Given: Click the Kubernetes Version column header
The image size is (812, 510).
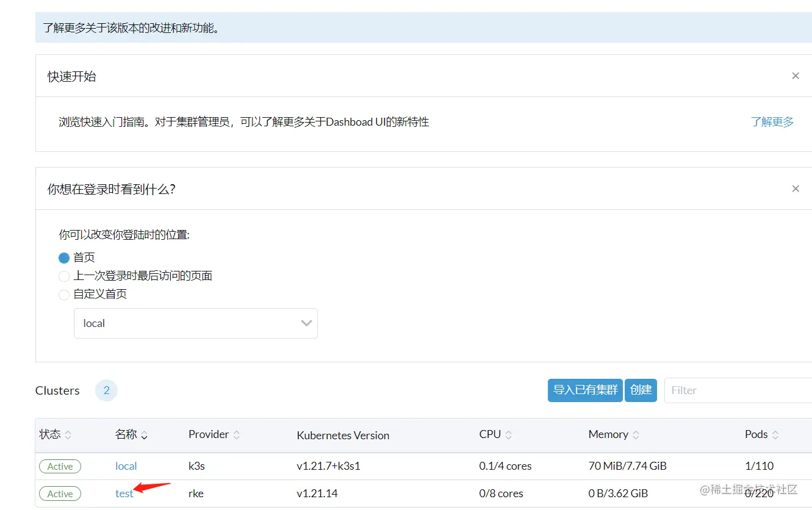Looking at the screenshot, I should (x=343, y=436).
